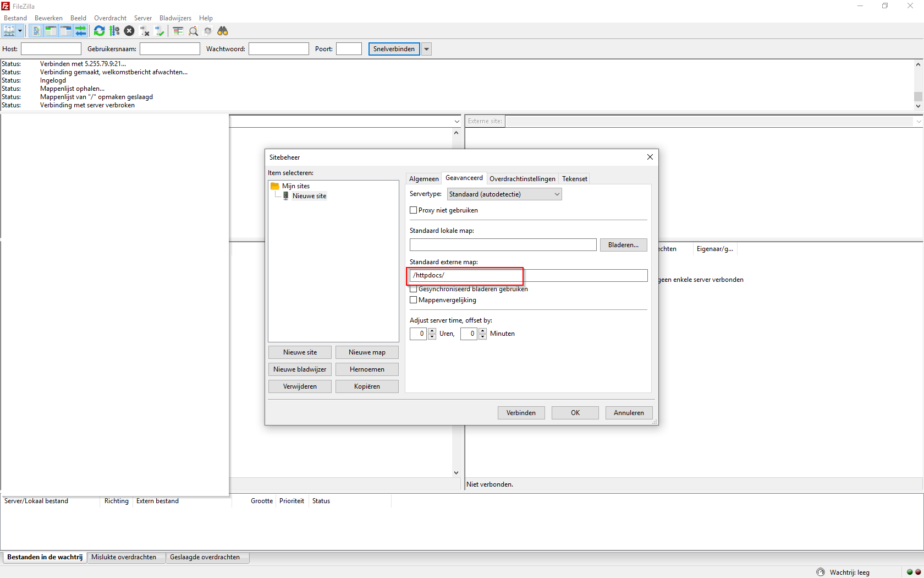Click the Snelverbinden button

[x=394, y=49]
